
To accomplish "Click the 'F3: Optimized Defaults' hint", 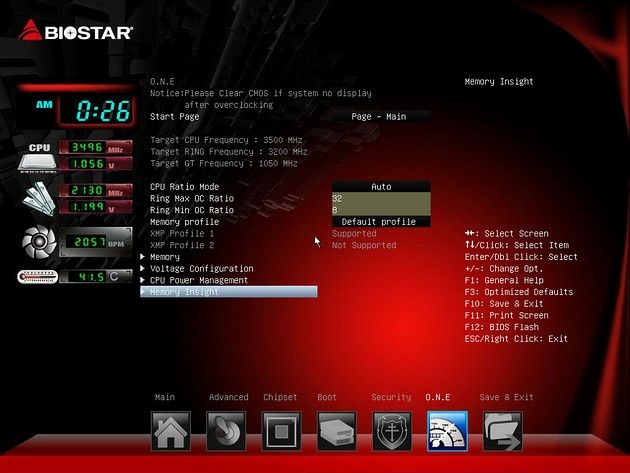I will [519, 292].
